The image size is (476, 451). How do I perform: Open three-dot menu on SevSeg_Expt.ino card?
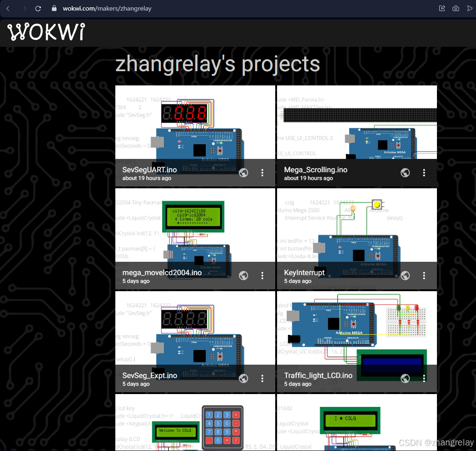pos(262,378)
